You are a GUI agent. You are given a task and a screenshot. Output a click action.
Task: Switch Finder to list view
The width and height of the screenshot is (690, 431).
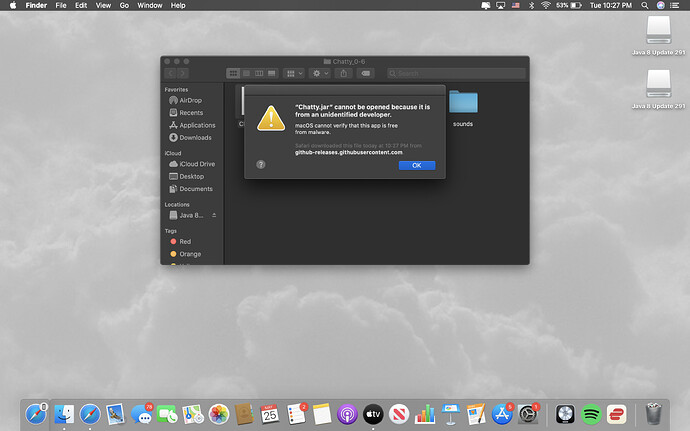246,74
